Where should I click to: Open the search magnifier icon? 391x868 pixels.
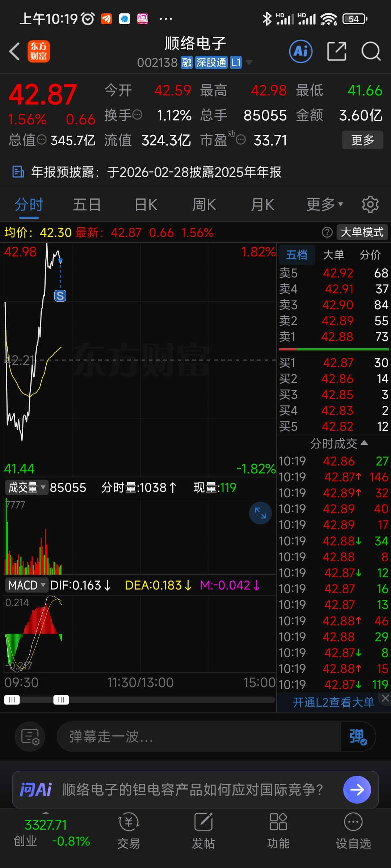(x=371, y=51)
